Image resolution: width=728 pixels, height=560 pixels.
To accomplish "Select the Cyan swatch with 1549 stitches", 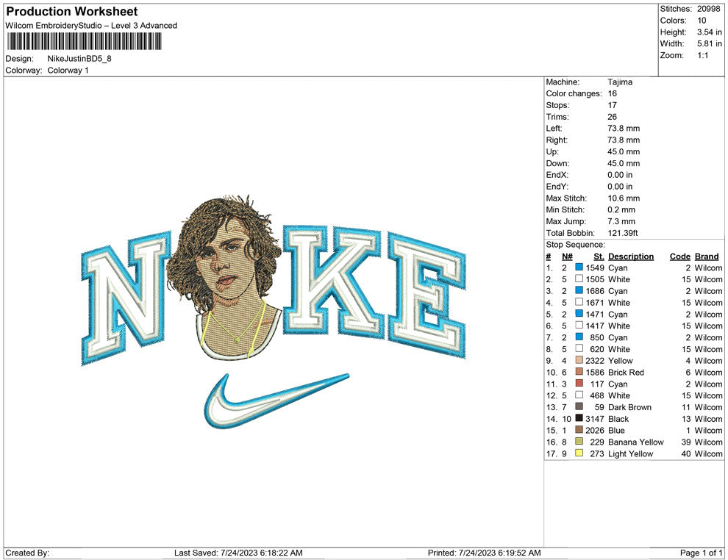I will 579,268.
